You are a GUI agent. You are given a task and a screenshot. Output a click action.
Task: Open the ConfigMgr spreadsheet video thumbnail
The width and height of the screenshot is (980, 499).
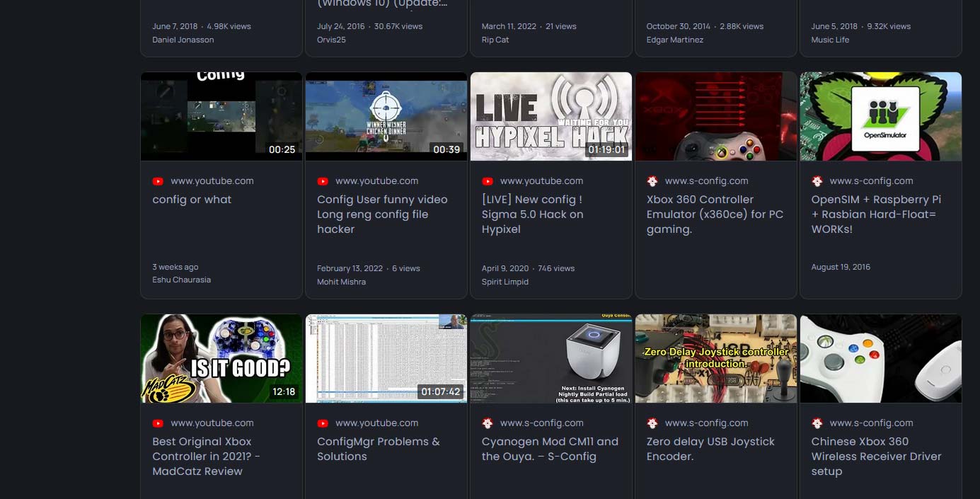(x=386, y=358)
